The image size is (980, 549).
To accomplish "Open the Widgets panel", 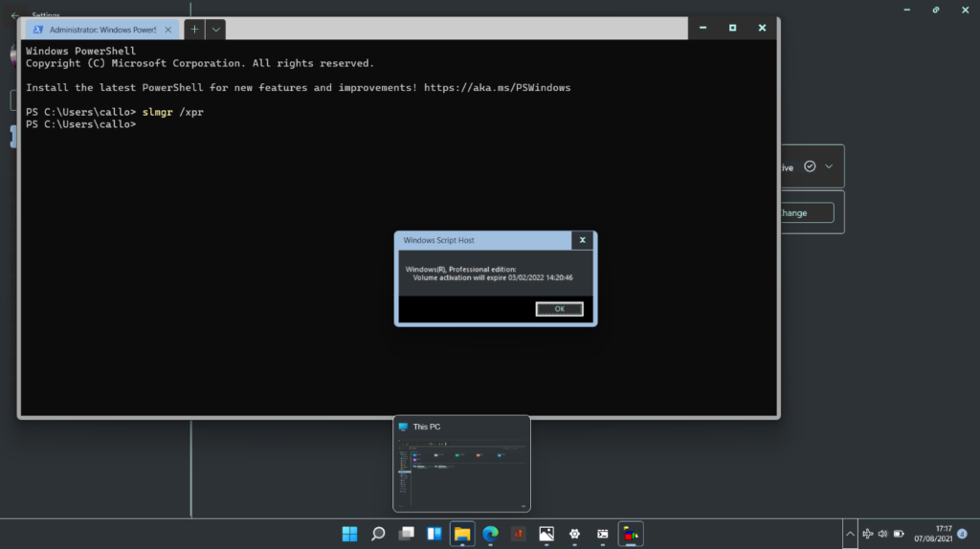I will 434,534.
